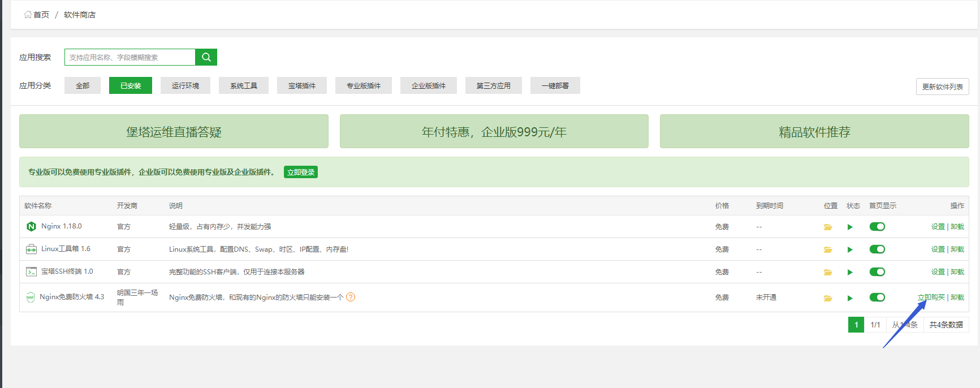Image resolution: width=980 pixels, height=388 pixels.
Task: Focus the 应用搜索 input field
Action: pos(130,57)
